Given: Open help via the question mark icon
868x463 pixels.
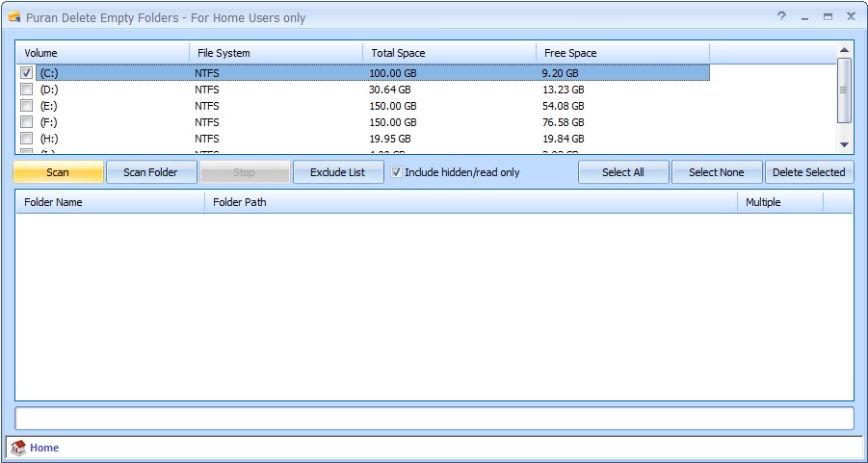Looking at the screenshot, I should 781,16.
